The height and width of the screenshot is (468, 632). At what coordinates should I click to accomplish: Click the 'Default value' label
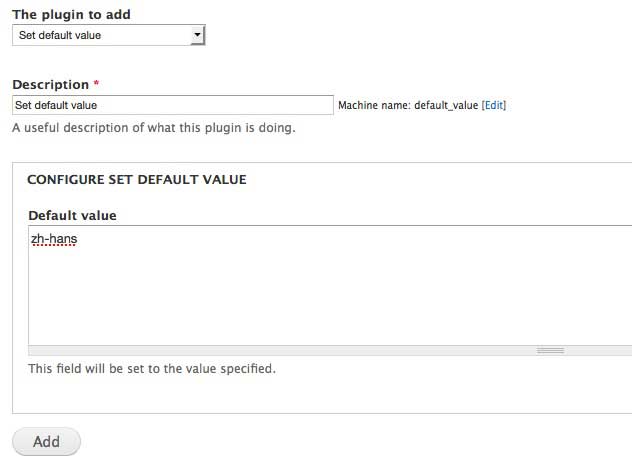coord(72,215)
